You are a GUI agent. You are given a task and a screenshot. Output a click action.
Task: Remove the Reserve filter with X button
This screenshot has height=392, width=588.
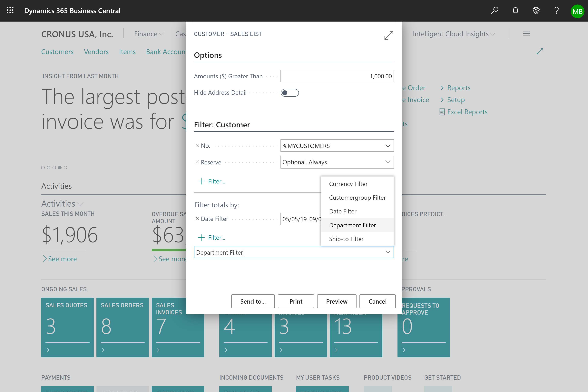(x=197, y=162)
